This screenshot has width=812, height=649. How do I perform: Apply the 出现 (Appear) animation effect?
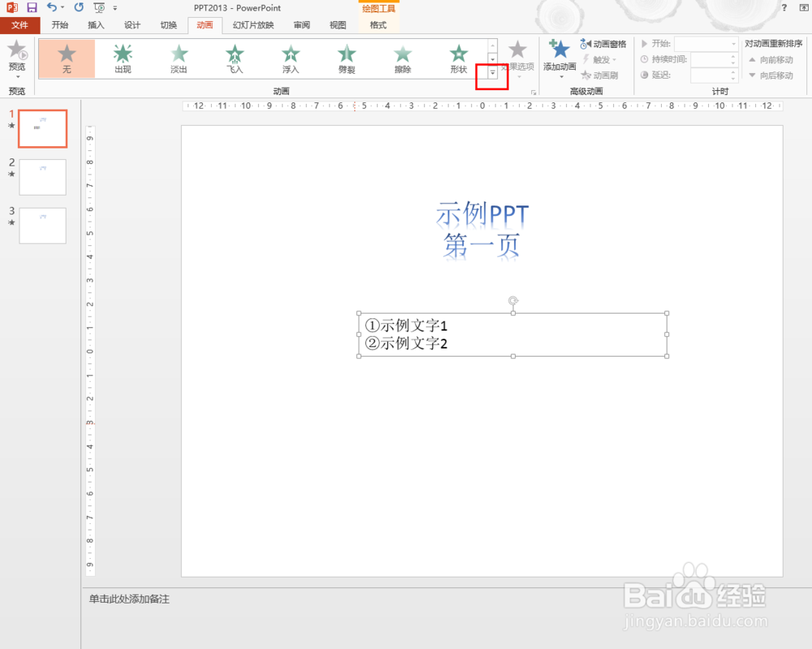pos(123,58)
